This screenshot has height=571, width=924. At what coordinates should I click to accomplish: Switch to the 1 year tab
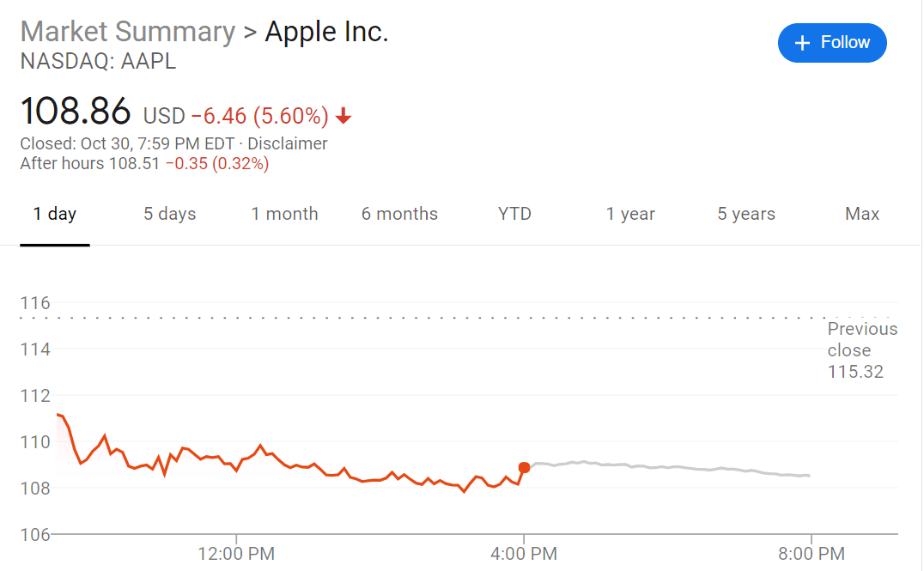pos(630,214)
